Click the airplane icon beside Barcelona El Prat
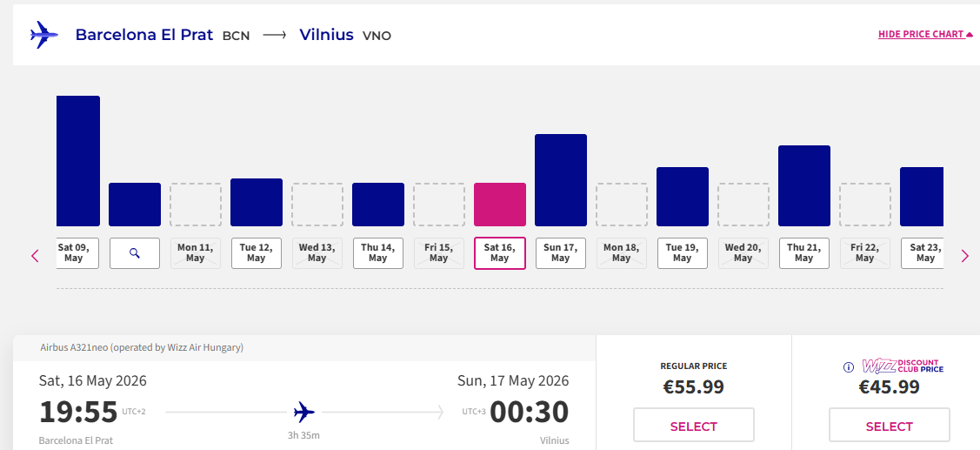Image resolution: width=980 pixels, height=450 pixels. coord(43,35)
